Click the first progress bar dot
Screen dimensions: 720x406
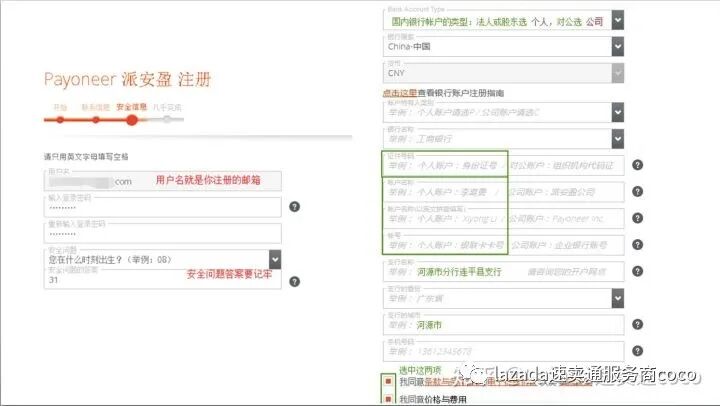[x=60, y=120]
